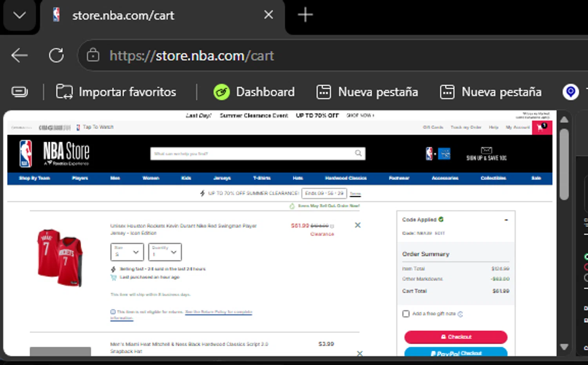This screenshot has width=588, height=365.
Task: Open the Miami Heat Snapback Hat title link
Action: click(189, 348)
